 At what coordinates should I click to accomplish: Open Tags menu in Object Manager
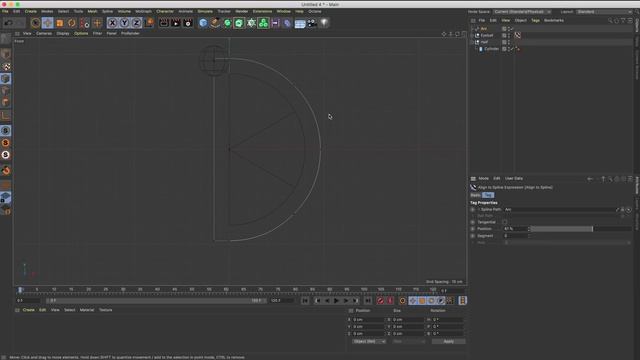pos(535,20)
